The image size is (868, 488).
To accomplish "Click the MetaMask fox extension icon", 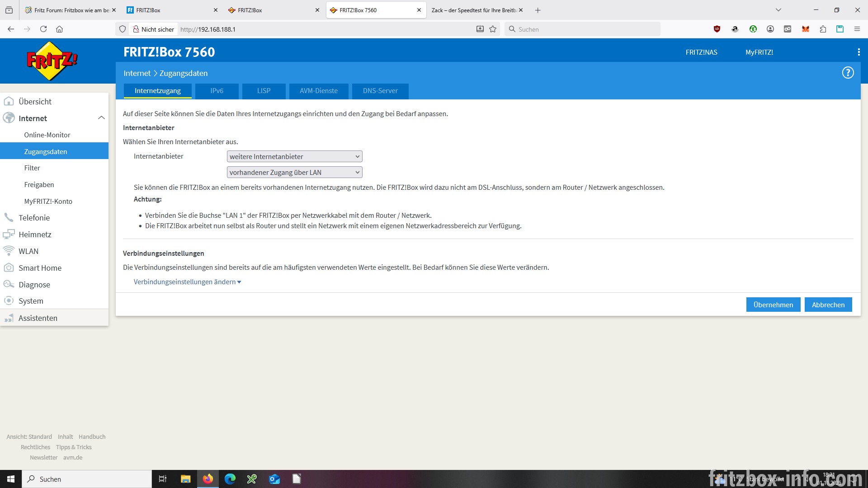I will (x=805, y=29).
